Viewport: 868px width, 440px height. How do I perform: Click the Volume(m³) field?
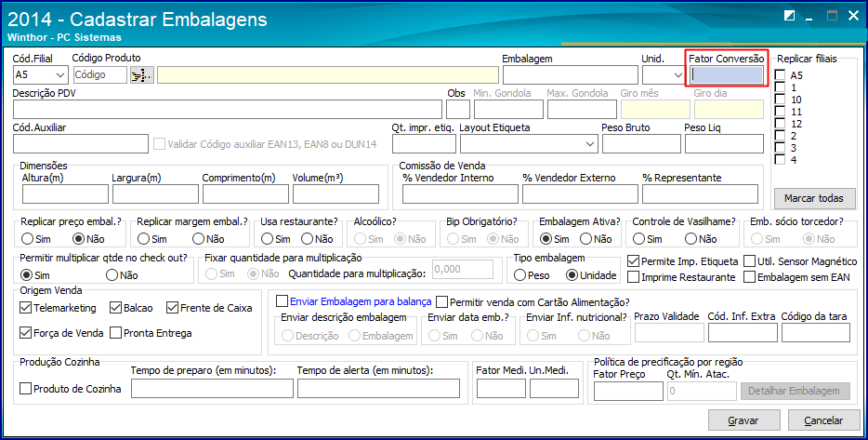pyautogui.click(x=336, y=194)
